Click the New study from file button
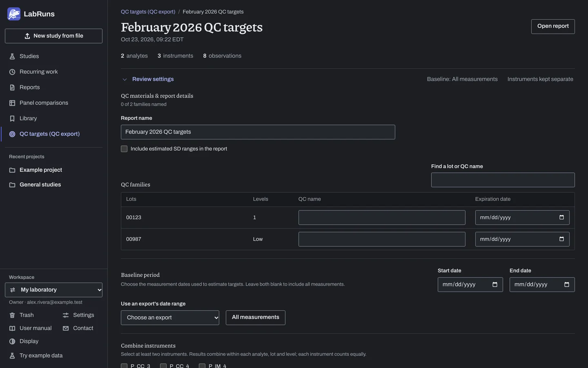Image resolution: width=588 pixels, height=368 pixels. click(x=53, y=36)
